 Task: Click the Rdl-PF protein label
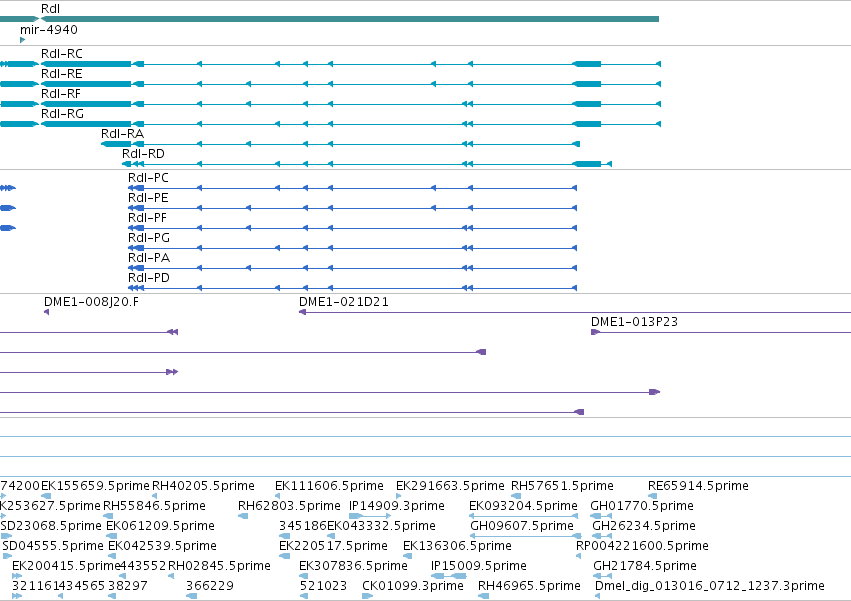(147, 218)
